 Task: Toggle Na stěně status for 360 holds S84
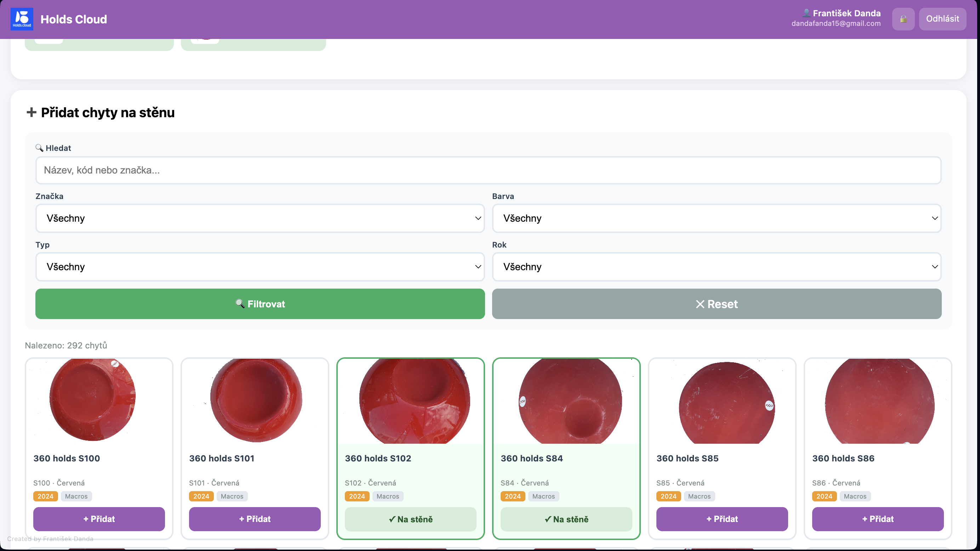click(566, 519)
